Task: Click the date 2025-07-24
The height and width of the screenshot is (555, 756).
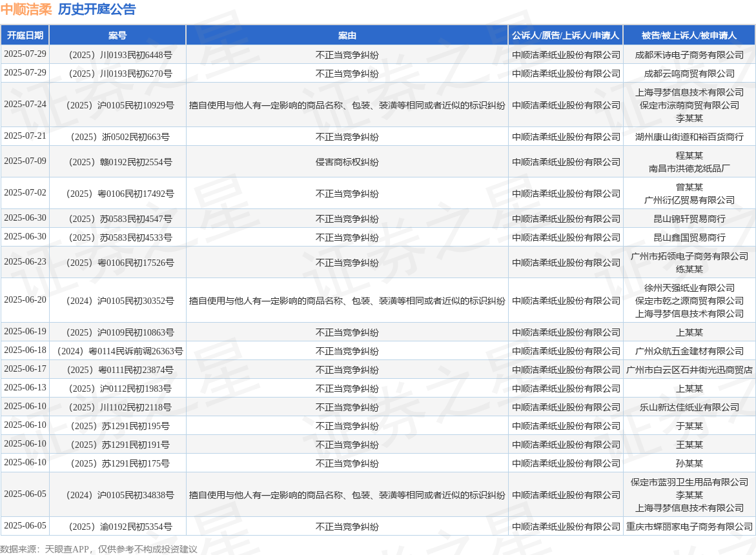Action: tap(25, 104)
